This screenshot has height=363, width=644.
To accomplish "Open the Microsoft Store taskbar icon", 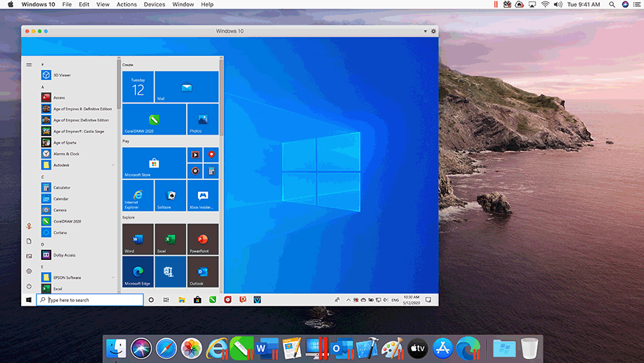I will 197,300.
